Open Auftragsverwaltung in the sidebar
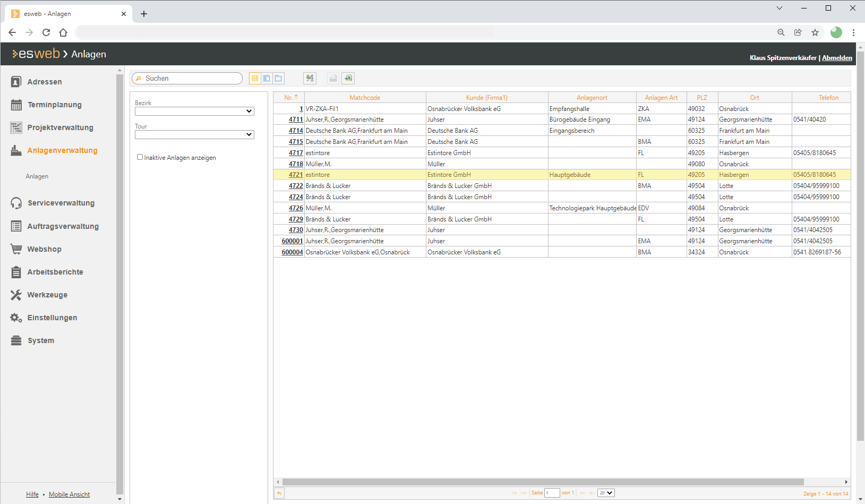This screenshot has width=865, height=504. coord(63,226)
